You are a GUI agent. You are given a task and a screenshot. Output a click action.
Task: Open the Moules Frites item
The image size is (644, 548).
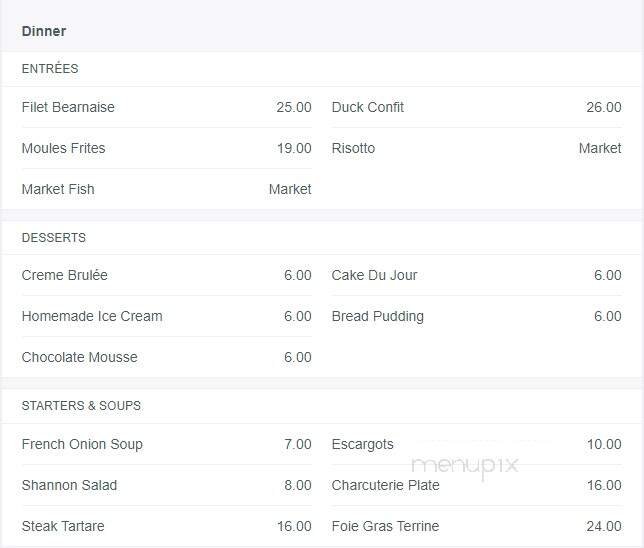[x=63, y=148]
